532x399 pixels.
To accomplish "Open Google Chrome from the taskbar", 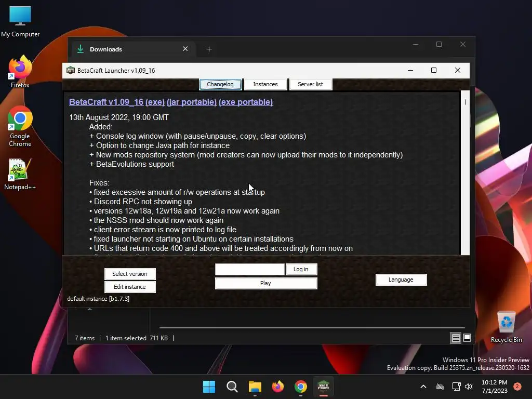I will pos(301,387).
